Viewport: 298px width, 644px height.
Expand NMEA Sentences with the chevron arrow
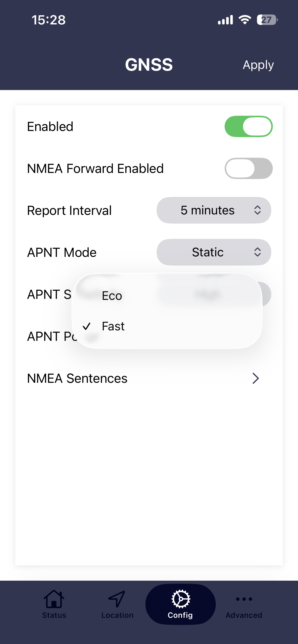pos(255,378)
